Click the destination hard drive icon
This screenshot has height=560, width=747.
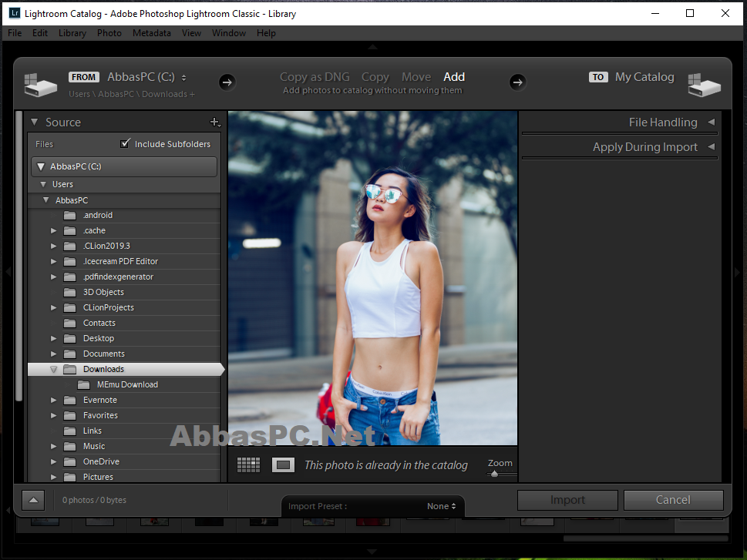703,85
